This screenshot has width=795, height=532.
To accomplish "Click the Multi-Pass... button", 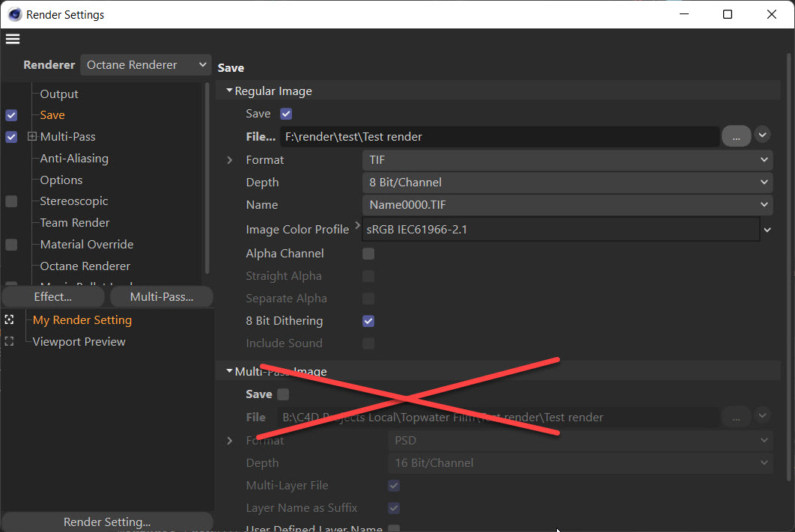I will 162,297.
